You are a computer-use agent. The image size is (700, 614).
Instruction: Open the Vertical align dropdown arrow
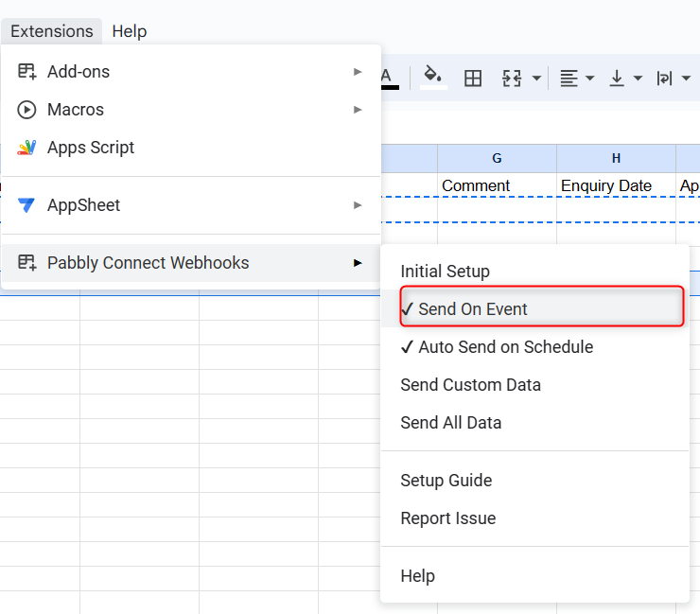coord(638,79)
